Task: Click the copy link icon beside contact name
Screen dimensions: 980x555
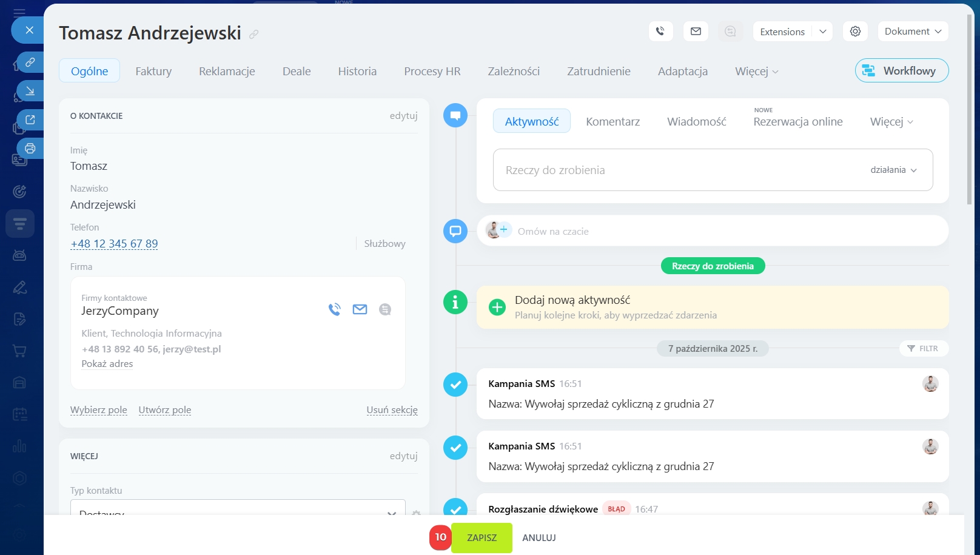Action: click(x=253, y=35)
